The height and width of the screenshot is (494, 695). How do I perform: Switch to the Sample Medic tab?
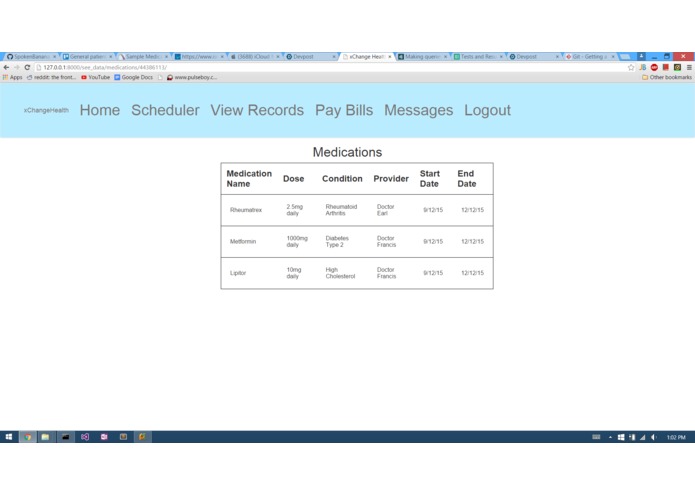pyautogui.click(x=143, y=57)
